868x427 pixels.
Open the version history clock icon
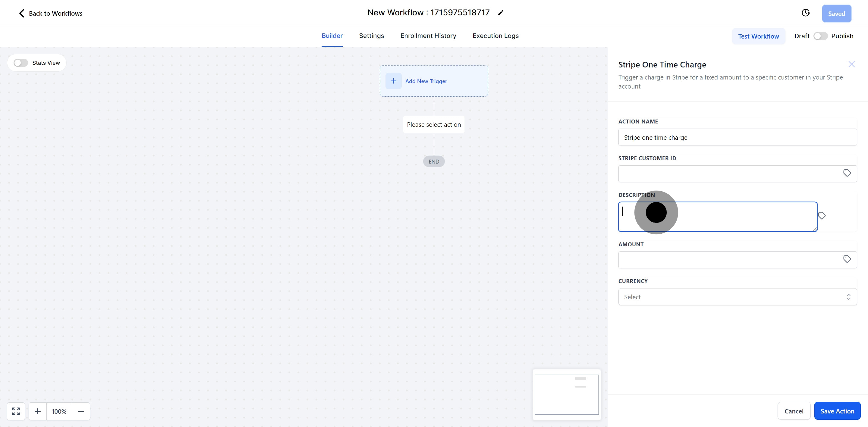coord(805,13)
